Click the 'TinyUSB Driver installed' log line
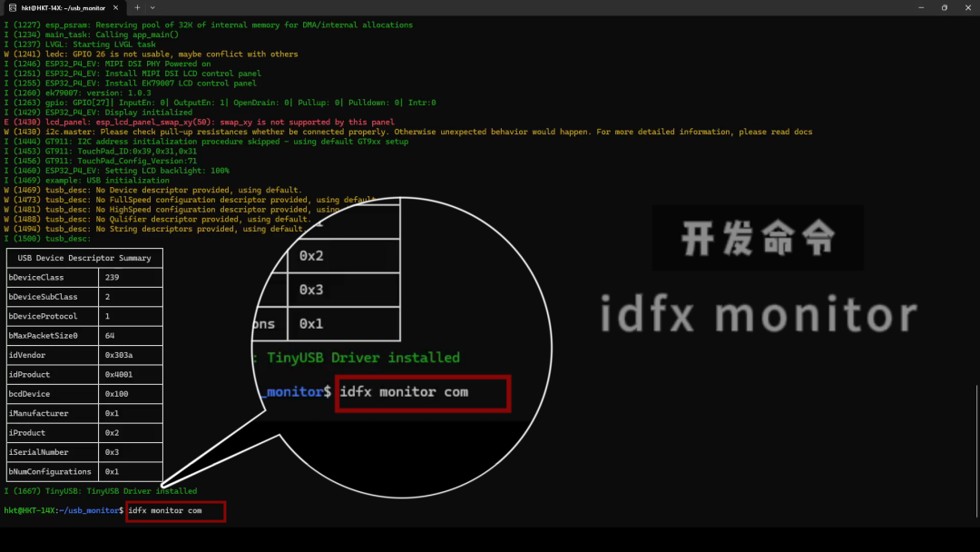980x552 pixels. click(101, 491)
